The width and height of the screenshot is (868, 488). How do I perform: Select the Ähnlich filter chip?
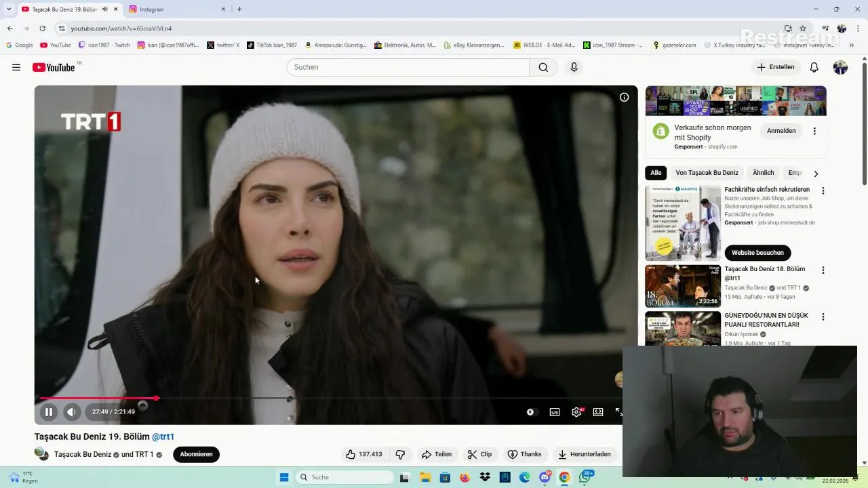763,173
